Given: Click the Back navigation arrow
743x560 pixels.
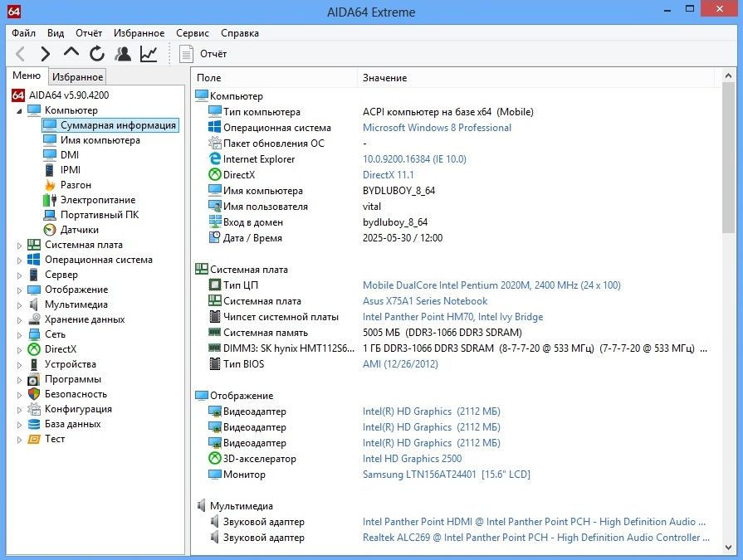Looking at the screenshot, I should click(20, 53).
